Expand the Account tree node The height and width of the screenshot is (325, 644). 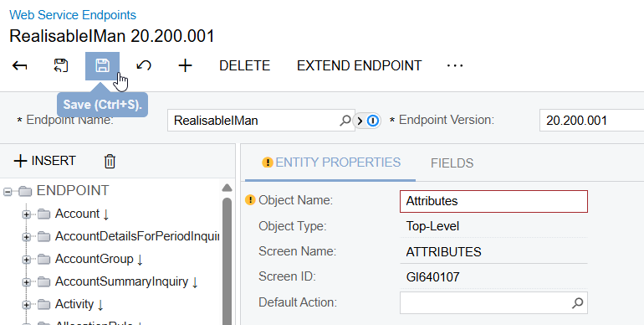click(26, 214)
